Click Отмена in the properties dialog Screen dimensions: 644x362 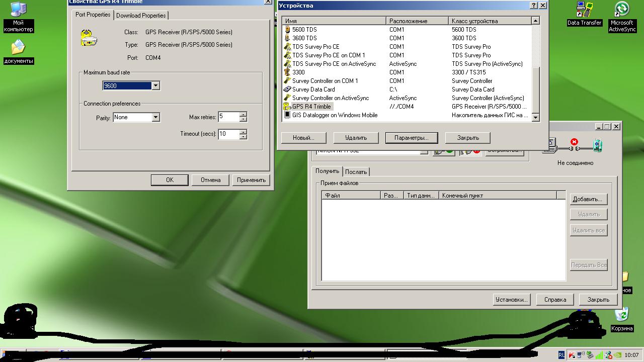[211, 180]
